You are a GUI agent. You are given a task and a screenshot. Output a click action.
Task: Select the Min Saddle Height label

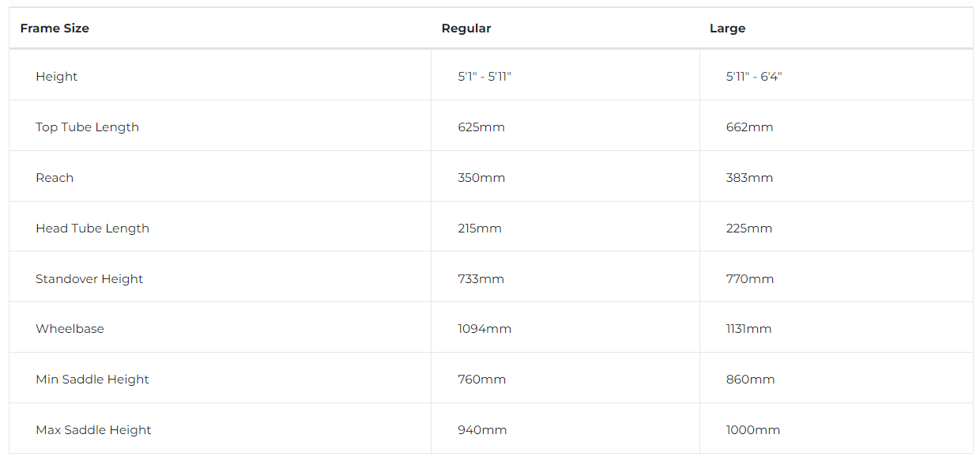click(x=92, y=380)
